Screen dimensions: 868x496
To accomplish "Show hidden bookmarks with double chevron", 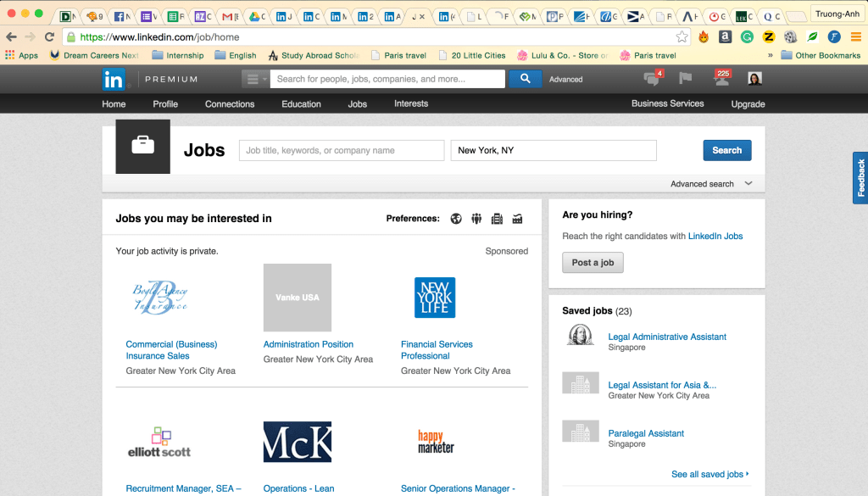I will [770, 55].
